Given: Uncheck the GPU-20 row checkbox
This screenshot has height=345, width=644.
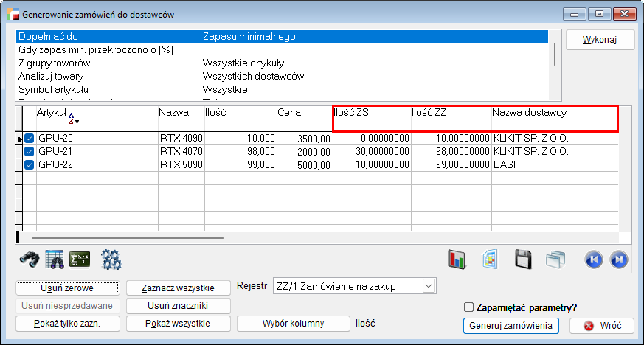Looking at the screenshot, I should (x=30, y=139).
